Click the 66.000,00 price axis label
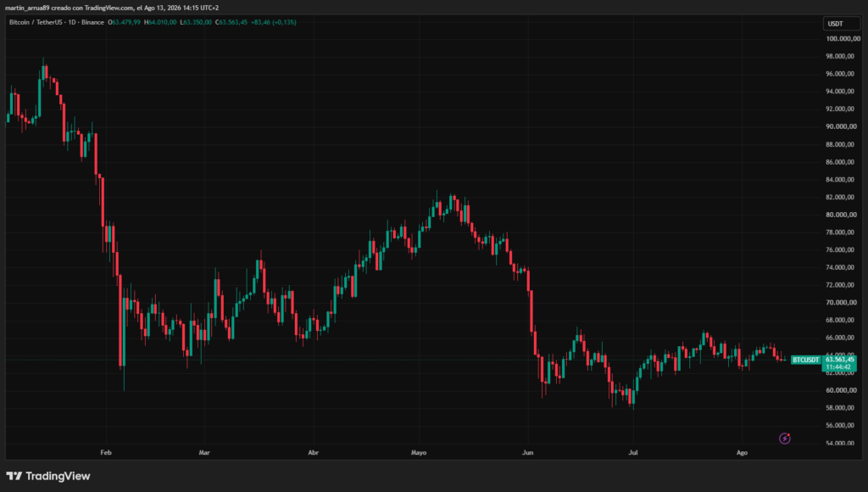 840,338
